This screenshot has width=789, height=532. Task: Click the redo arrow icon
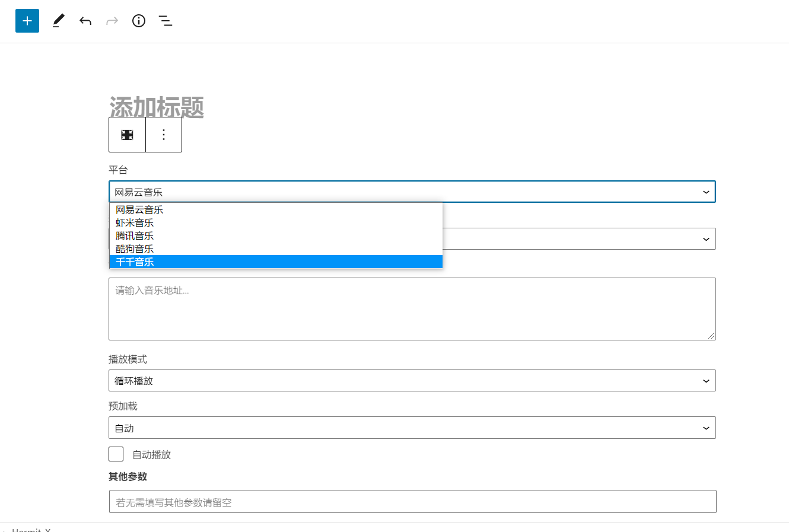click(x=112, y=21)
